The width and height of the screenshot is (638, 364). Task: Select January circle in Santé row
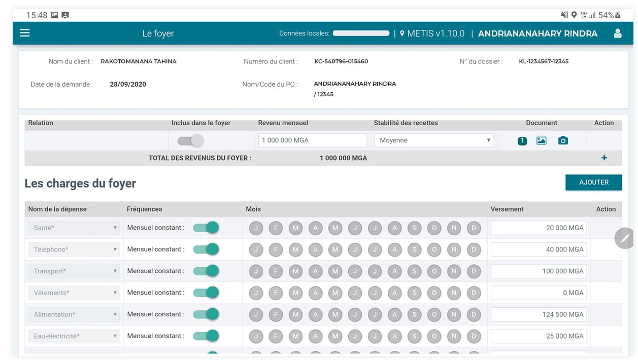pyautogui.click(x=256, y=228)
